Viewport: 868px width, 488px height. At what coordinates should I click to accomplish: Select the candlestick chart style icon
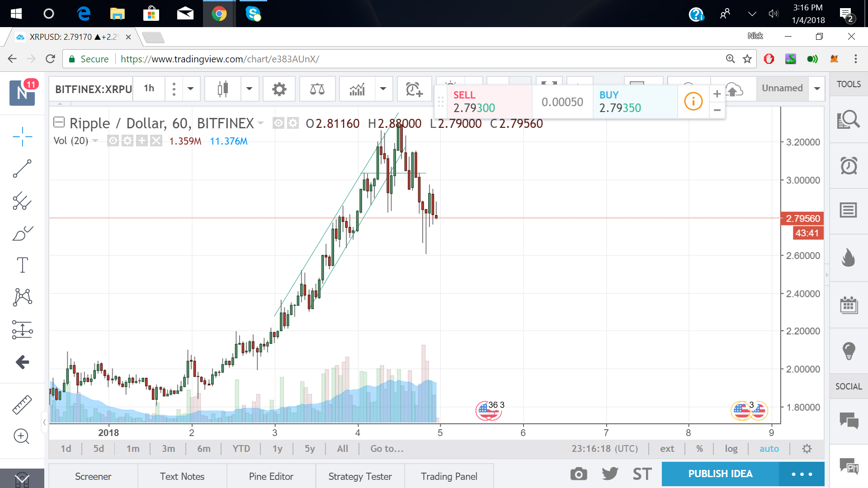(x=222, y=89)
